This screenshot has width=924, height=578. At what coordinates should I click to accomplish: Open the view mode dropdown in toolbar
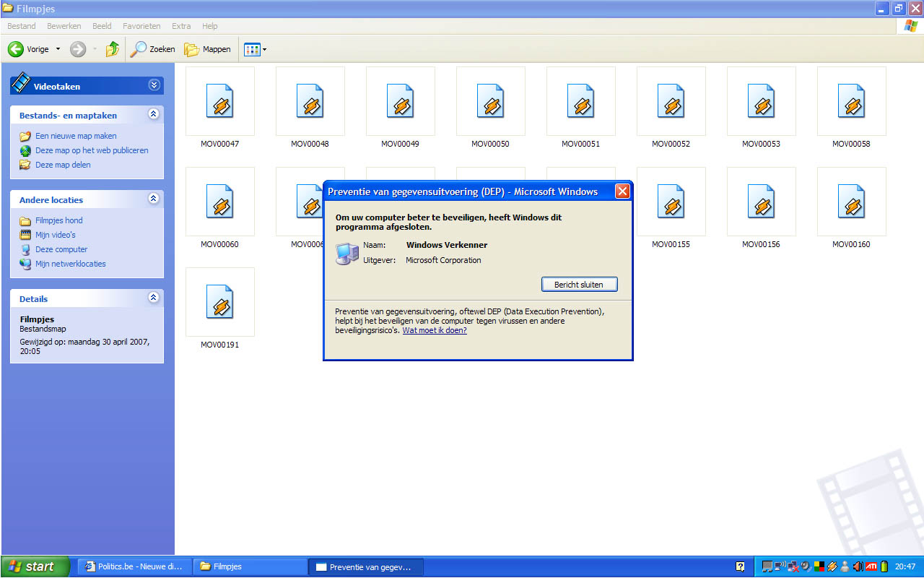256,49
